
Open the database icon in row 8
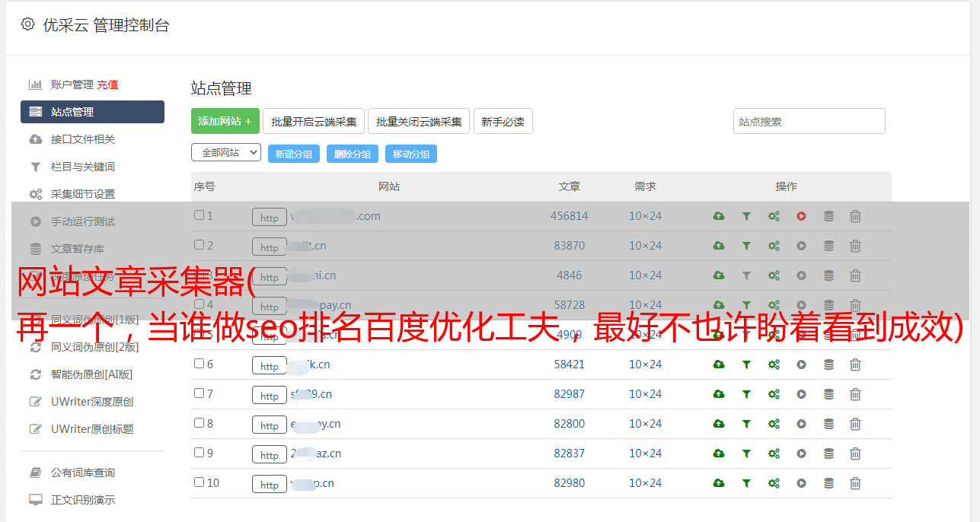(x=828, y=424)
